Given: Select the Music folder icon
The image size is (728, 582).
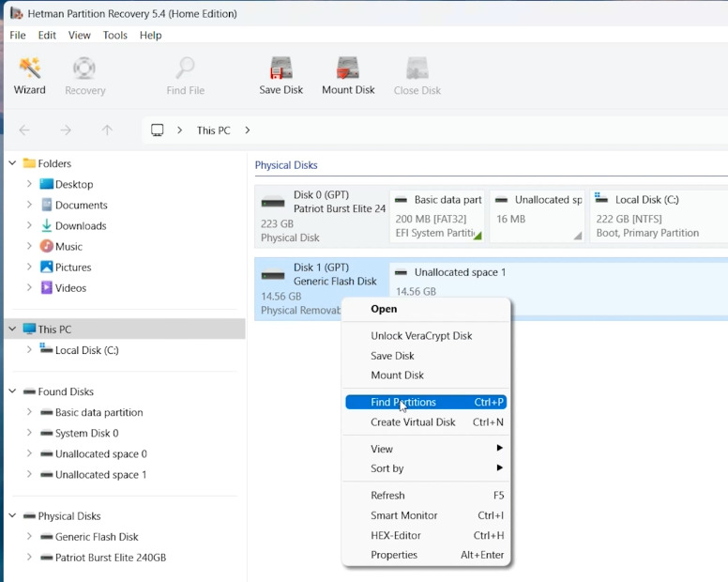Looking at the screenshot, I should click(x=46, y=246).
